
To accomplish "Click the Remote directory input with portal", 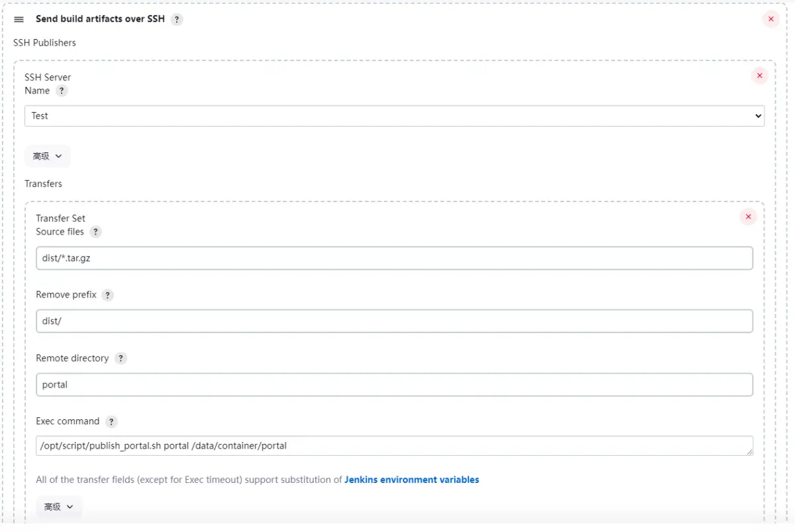I will click(x=394, y=385).
